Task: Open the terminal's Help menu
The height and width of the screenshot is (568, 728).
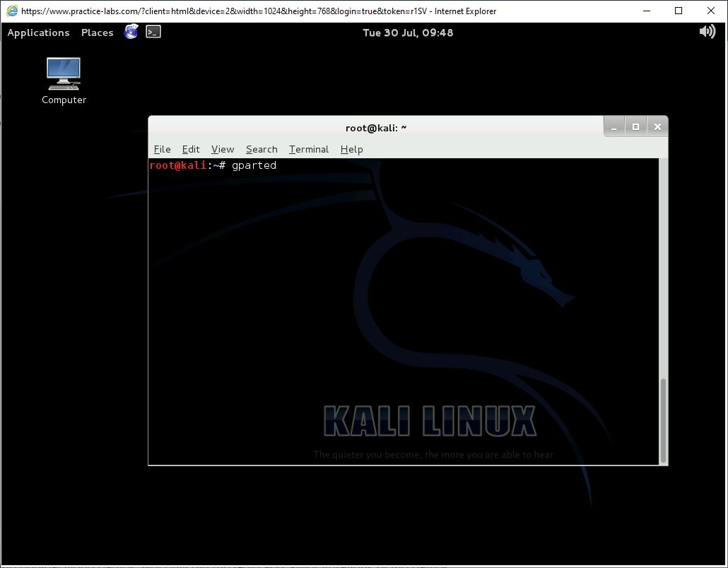Action: (351, 149)
